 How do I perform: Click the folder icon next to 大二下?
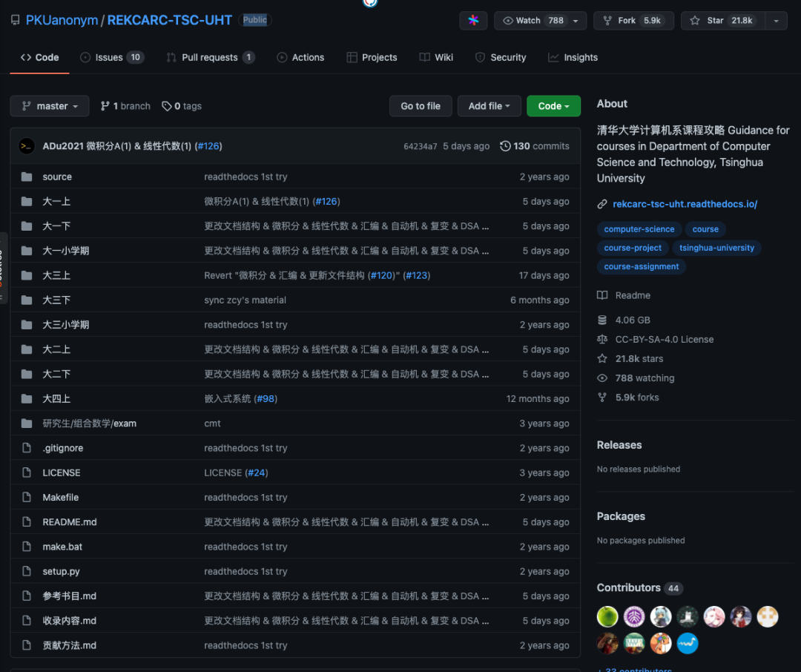click(x=27, y=374)
